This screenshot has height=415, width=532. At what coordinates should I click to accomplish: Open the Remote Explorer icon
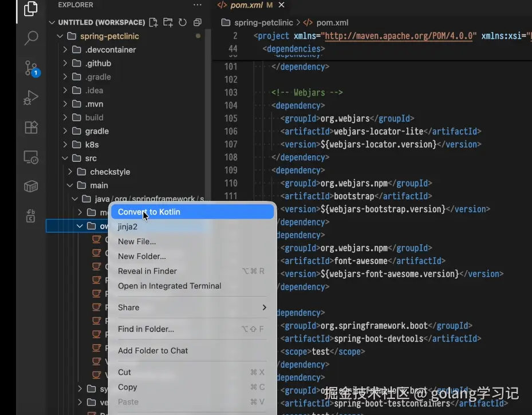coord(31,157)
